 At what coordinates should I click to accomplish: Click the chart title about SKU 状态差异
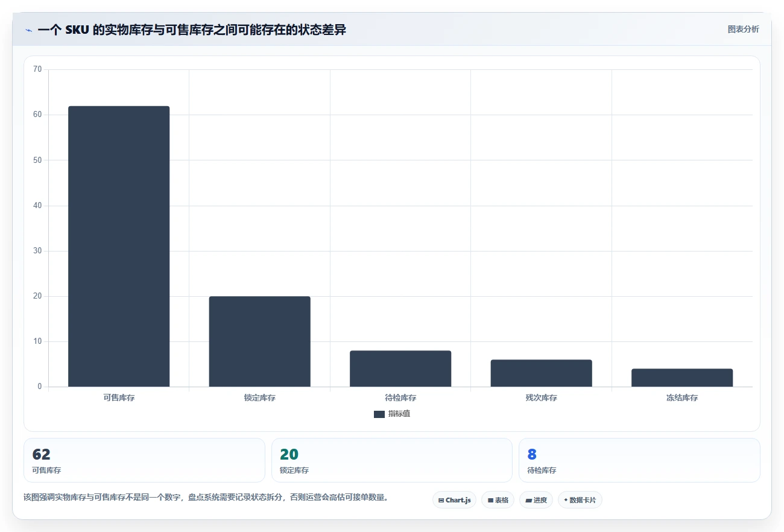coord(192,30)
